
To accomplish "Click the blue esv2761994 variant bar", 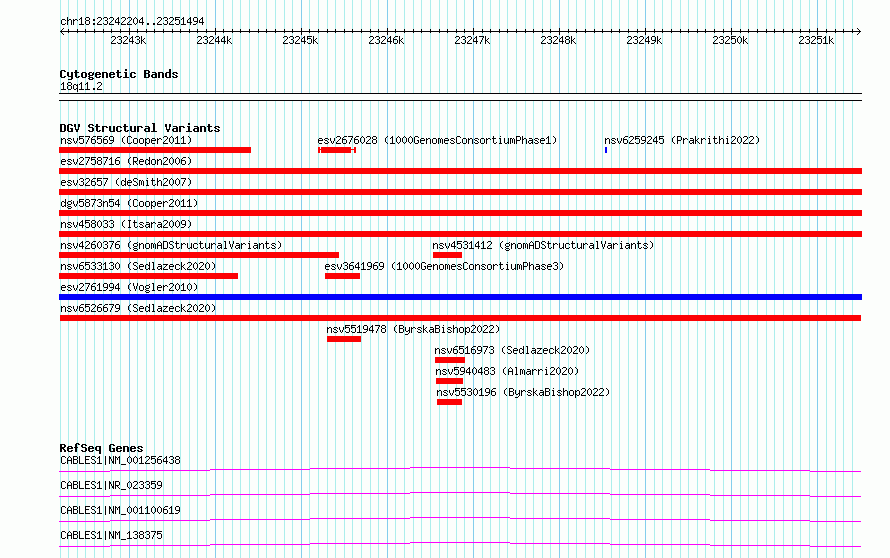I will coord(460,297).
